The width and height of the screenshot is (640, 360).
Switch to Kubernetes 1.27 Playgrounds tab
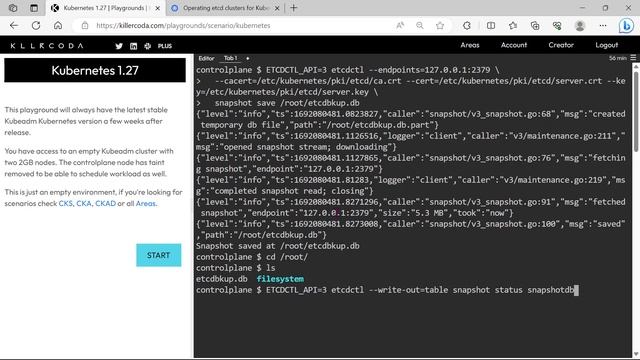(x=104, y=8)
